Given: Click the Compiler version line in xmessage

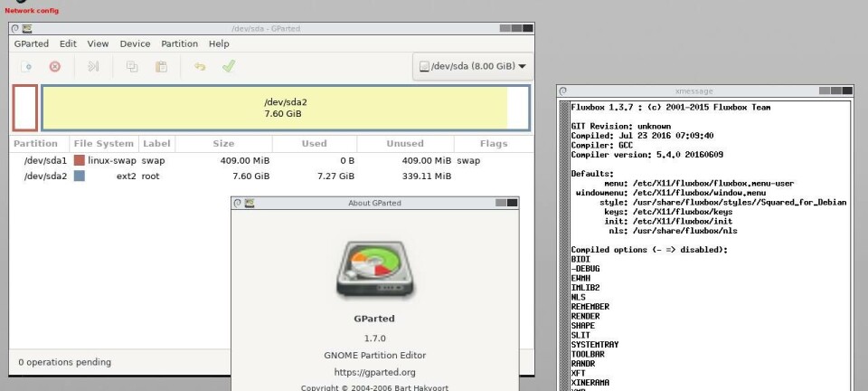Looking at the screenshot, I should 646,155.
